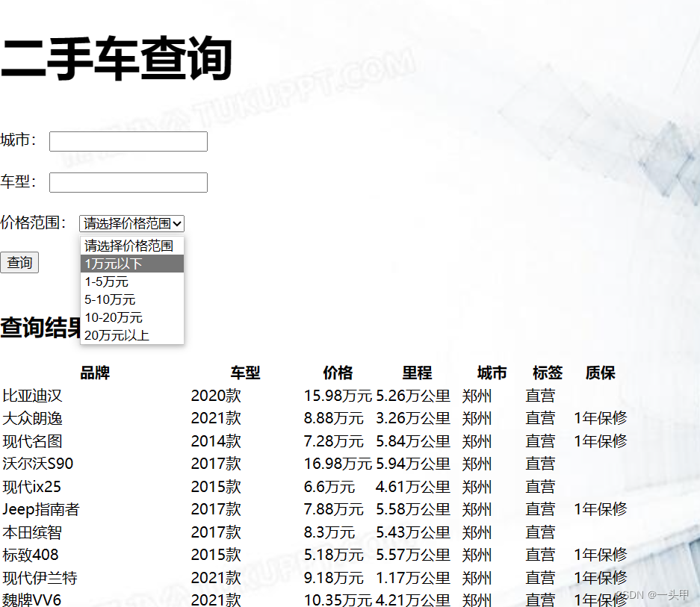
Task: Click the 6.6万元 price cell
Action: tap(329, 487)
